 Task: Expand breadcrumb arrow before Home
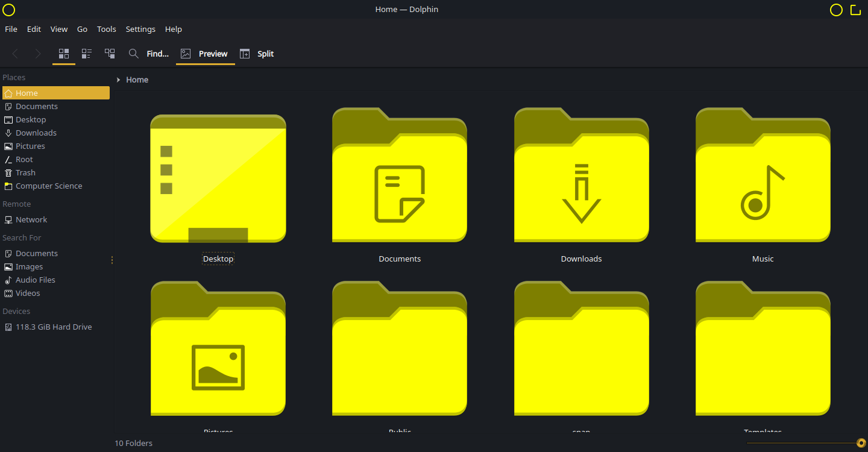pos(119,80)
